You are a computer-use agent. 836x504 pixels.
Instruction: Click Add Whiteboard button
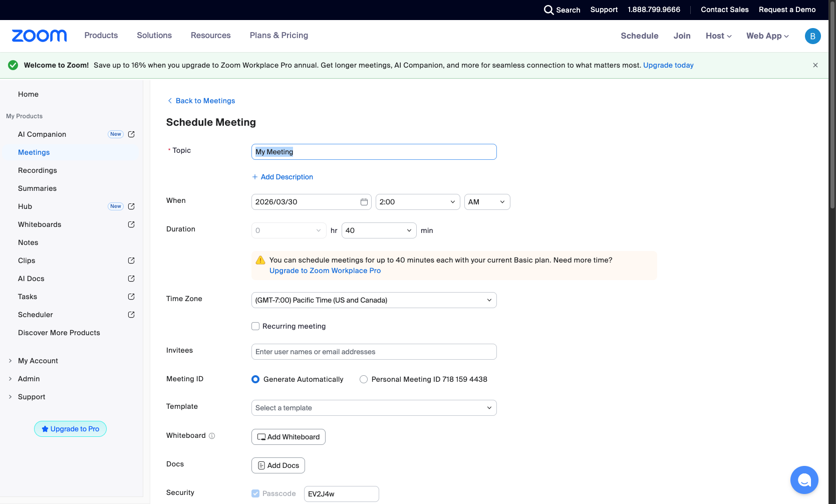289,437
